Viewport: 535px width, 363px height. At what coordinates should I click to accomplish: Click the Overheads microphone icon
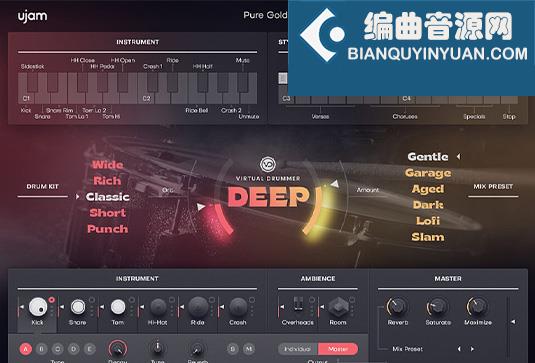pos(298,304)
